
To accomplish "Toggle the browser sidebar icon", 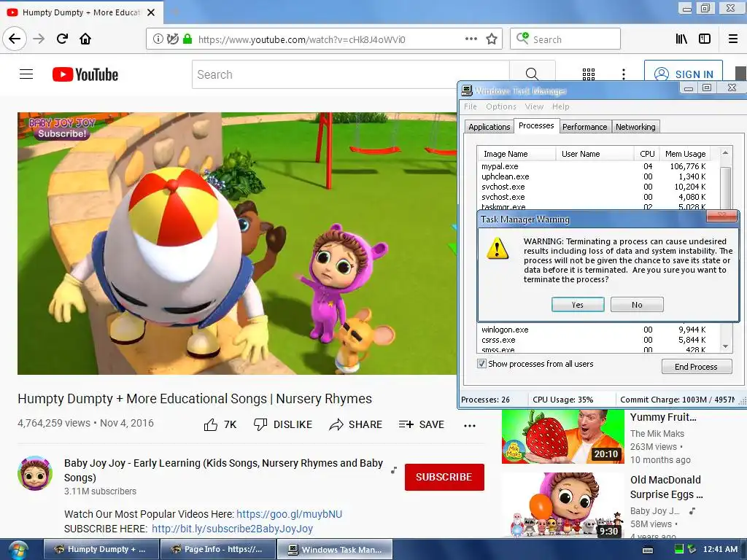I will [x=705, y=39].
